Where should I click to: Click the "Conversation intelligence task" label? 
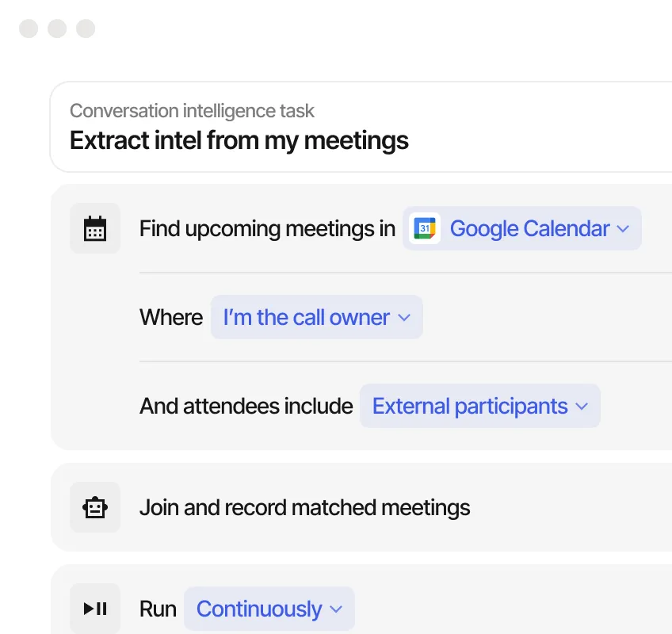(192, 111)
